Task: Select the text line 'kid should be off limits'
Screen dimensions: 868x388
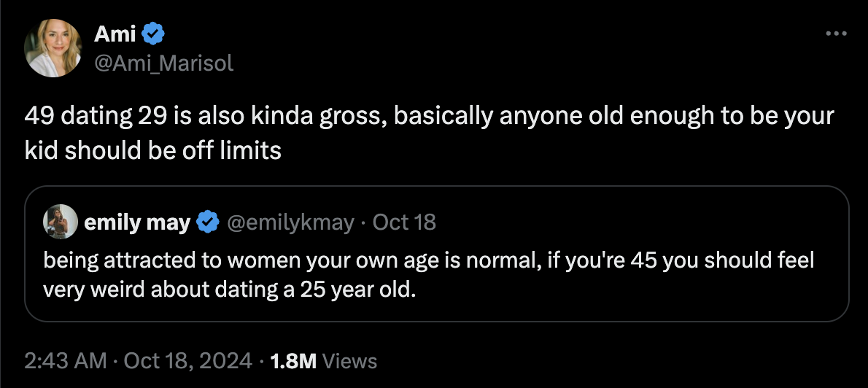Action: click(152, 150)
